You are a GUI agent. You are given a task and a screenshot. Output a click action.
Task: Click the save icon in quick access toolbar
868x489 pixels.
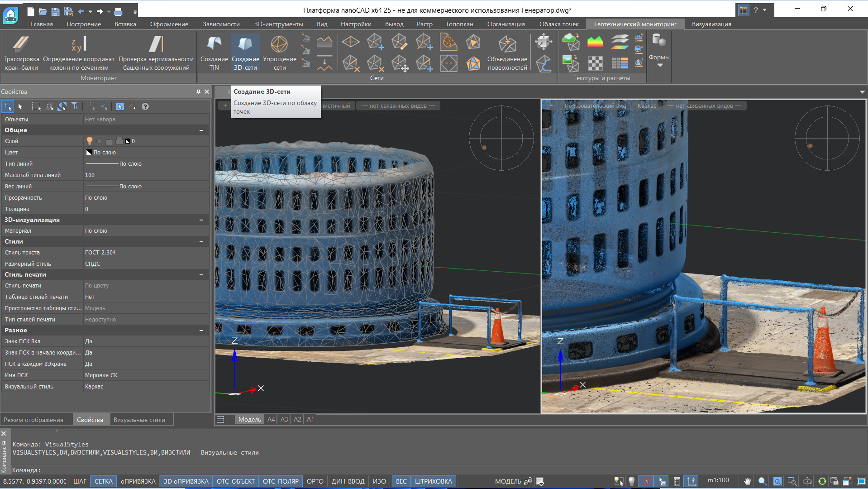tap(55, 11)
